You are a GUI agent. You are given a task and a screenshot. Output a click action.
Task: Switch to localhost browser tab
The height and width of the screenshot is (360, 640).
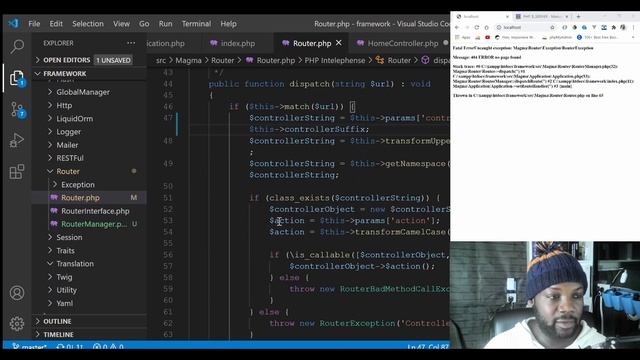pos(482,16)
